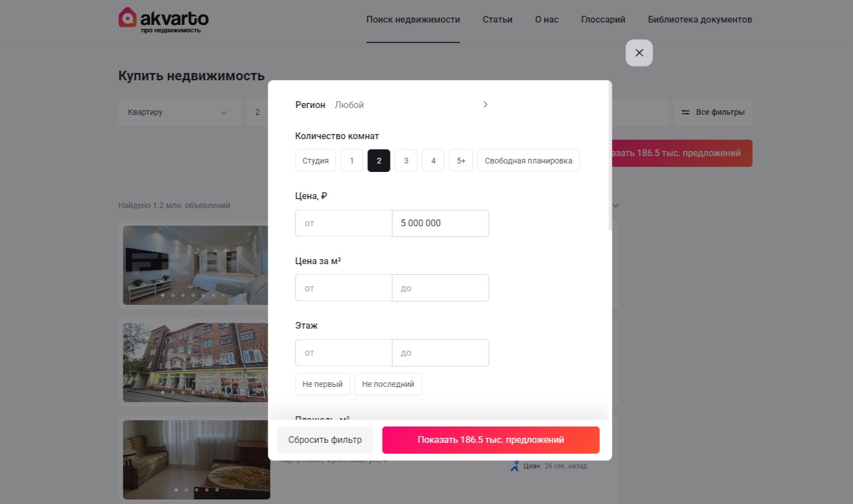853x504 pixels.
Task: Deselect the 2 rooms option
Action: point(379,161)
